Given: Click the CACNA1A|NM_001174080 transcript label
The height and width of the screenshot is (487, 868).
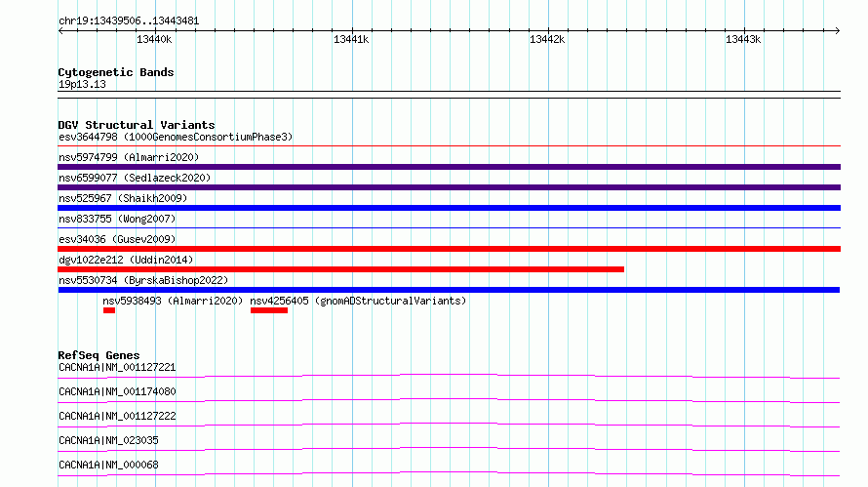Looking at the screenshot, I should (x=117, y=391).
